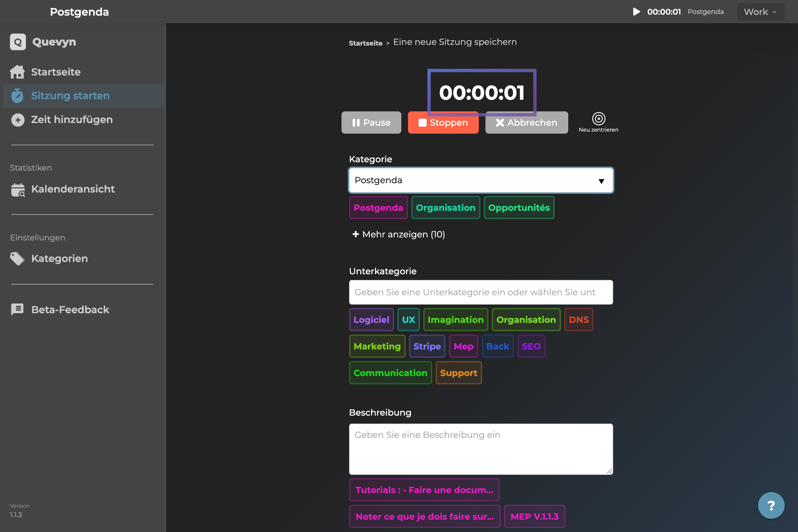Viewport: 798px width, 532px height.
Task: Pick the 'Noter ce que je dois faire sur...' description
Action: click(425, 516)
